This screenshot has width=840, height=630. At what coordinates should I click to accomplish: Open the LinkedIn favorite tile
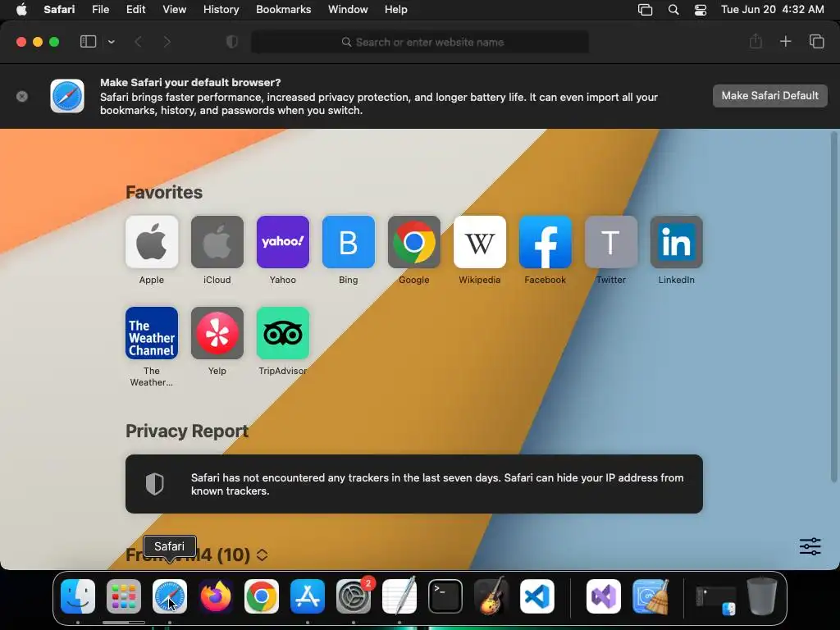(x=677, y=242)
